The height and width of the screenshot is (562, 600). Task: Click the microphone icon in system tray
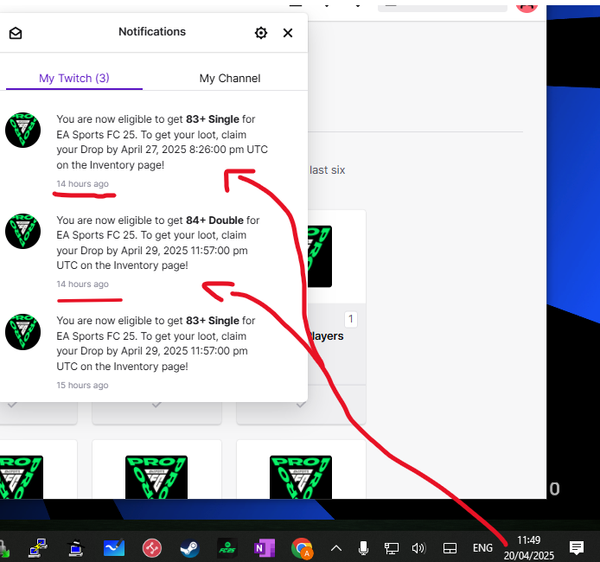(x=364, y=548)
